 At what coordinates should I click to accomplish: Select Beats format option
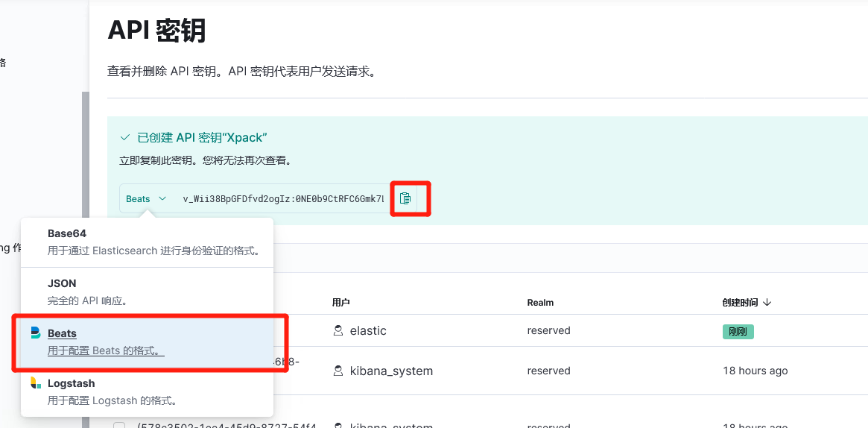tap(148, 342)
